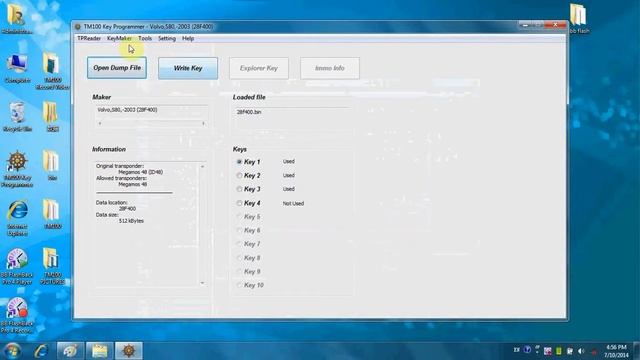Open the Tools menu
640x360 pixels.
(x=145, y=38)
